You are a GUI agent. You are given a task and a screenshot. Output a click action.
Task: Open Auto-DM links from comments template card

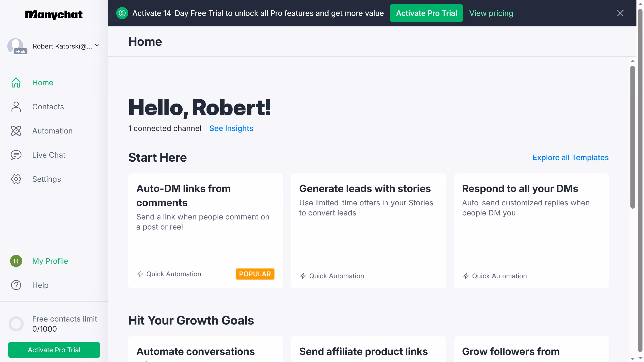(x=206, y=231)
